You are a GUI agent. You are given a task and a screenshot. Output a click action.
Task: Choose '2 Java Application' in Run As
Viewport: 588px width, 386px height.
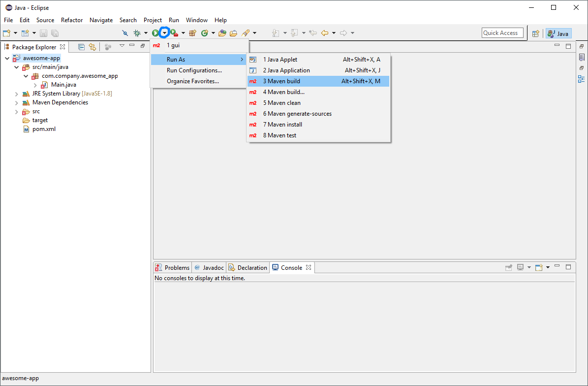318,70
